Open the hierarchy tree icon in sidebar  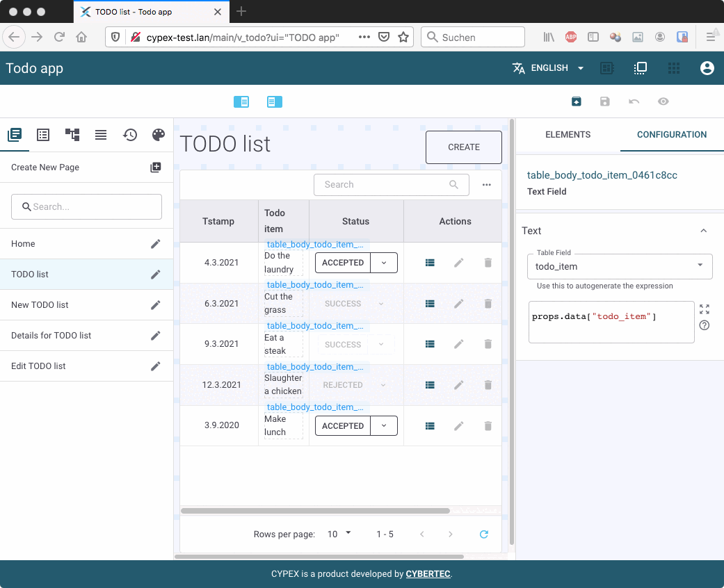click(x=72, y=135)
